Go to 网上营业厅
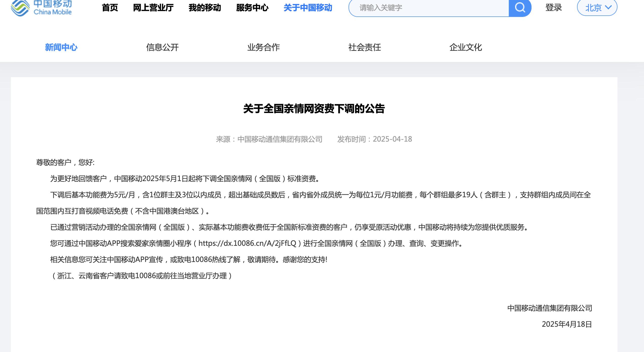The width and height of the screenshot is (644, 352). (x=153, y=8)
